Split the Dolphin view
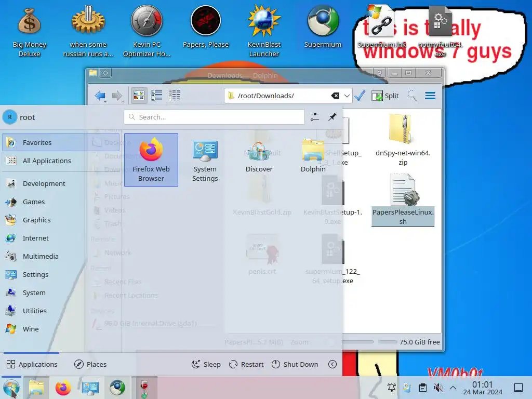The image size is (532, 399). tap(385, 96)
